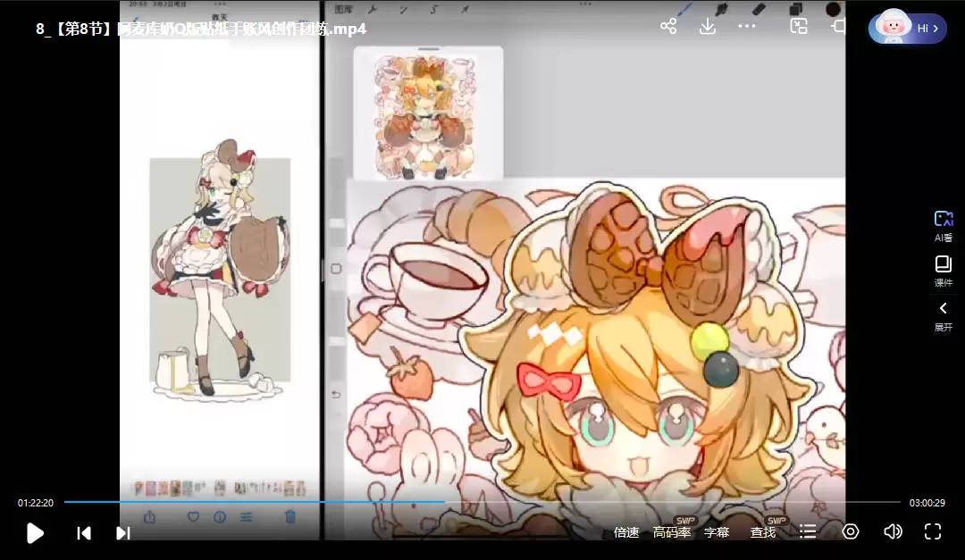The image size is (965, 560).
Task: Click the video title ending in .mp4
Action: pos(201,29)
